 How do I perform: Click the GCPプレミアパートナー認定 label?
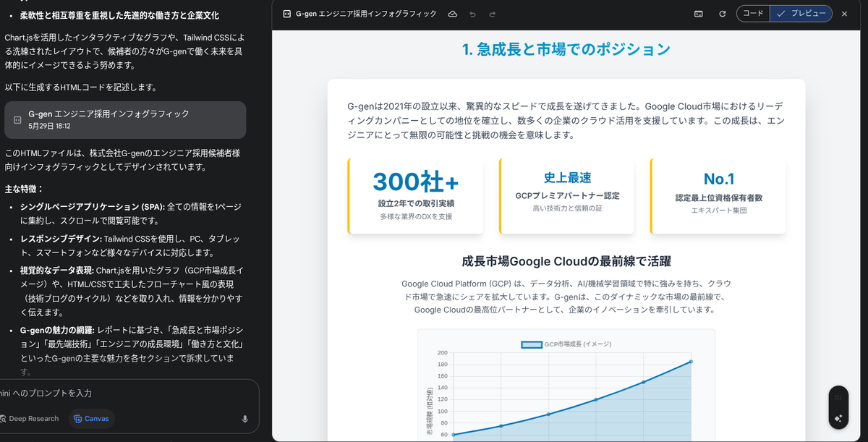(x=567, y=195)
